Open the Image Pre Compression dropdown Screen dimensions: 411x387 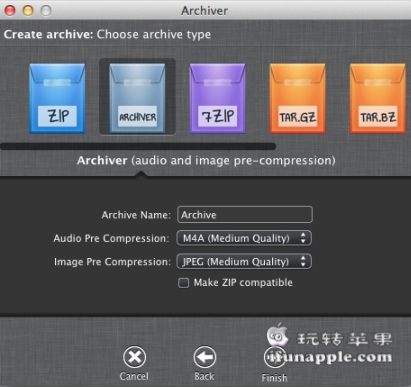click(x=244, y=261)
